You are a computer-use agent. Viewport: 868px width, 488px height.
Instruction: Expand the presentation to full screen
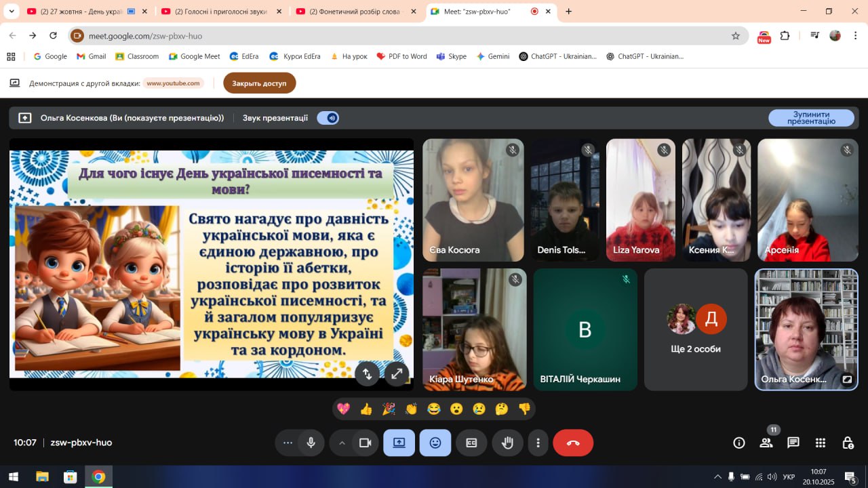click(397, 373)
